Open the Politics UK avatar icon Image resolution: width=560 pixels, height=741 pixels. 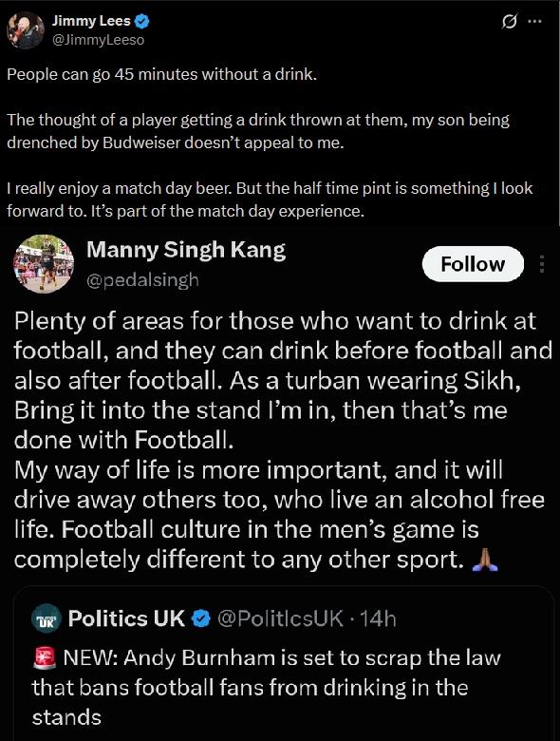pos(47,618)
